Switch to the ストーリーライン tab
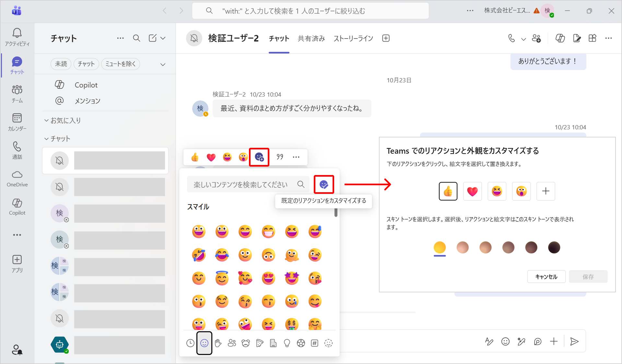 (353, 39)
